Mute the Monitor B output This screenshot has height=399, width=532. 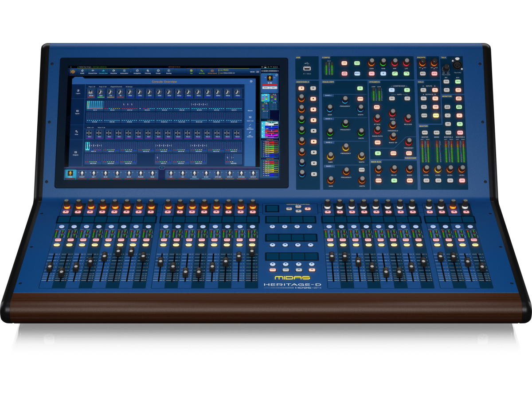point(460,133)
